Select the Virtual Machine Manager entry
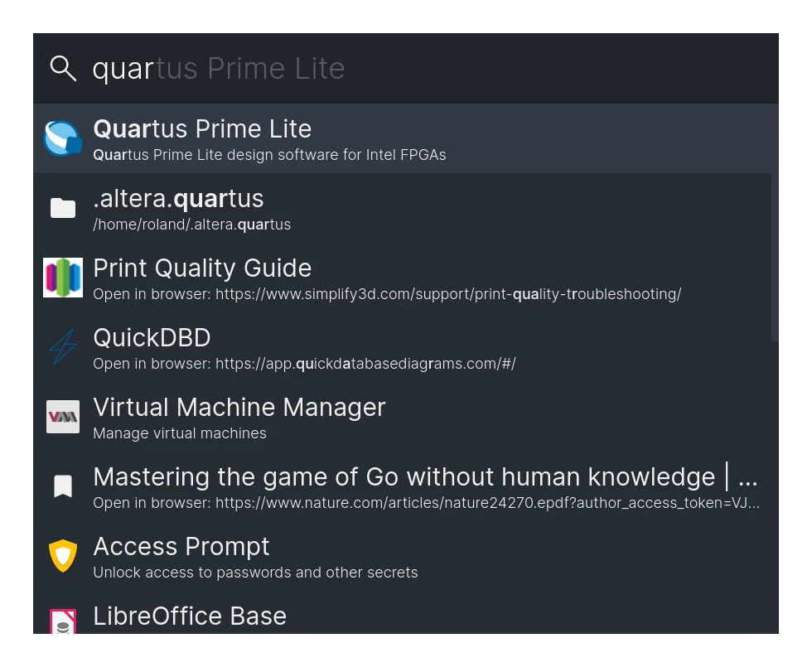The width and height of the screenshot is (812, 667). [402, 416]
